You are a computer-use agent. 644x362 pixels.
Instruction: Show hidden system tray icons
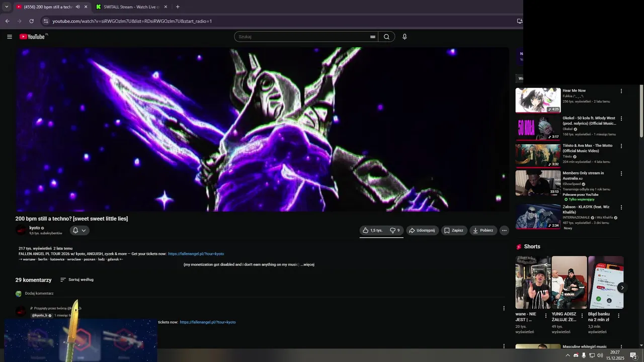(x=568, y=355)
